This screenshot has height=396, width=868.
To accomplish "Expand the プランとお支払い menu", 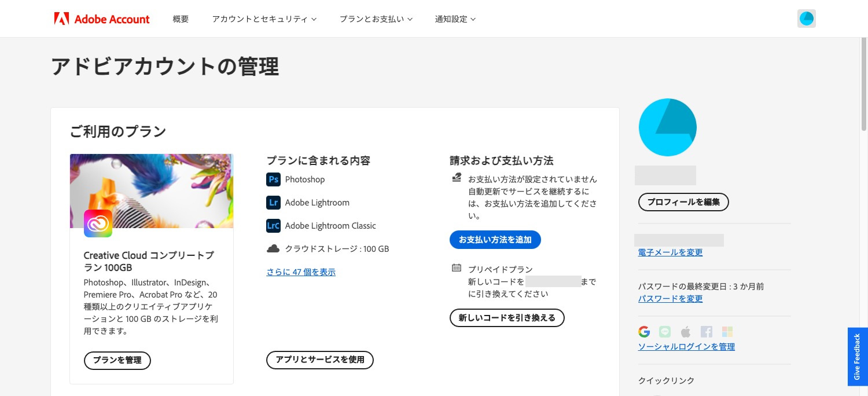I will click(376, 19).
